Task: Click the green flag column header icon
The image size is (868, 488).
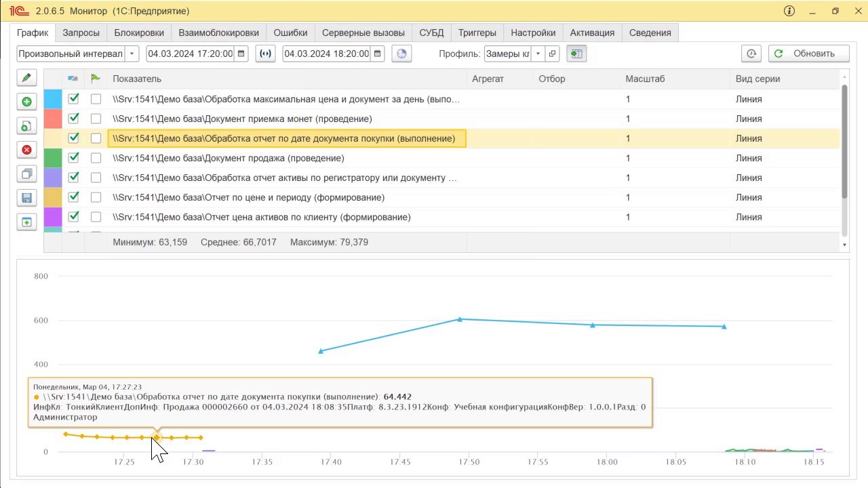Action: [96, 79]
